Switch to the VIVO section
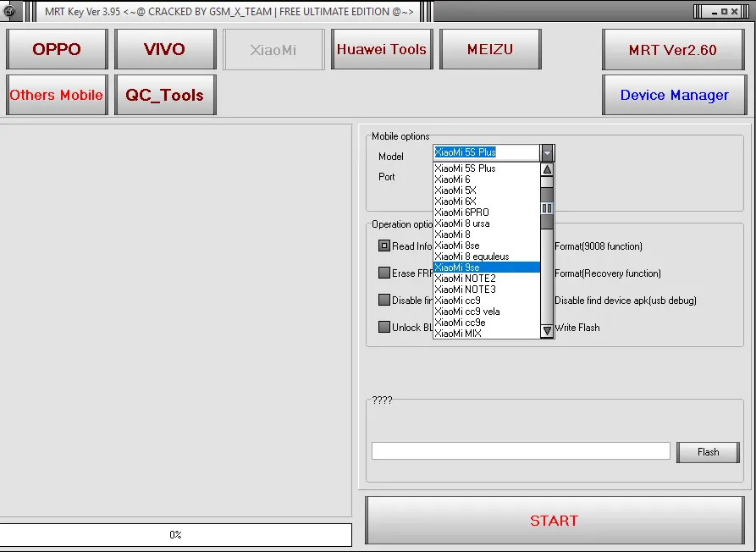 click(165, 49)
